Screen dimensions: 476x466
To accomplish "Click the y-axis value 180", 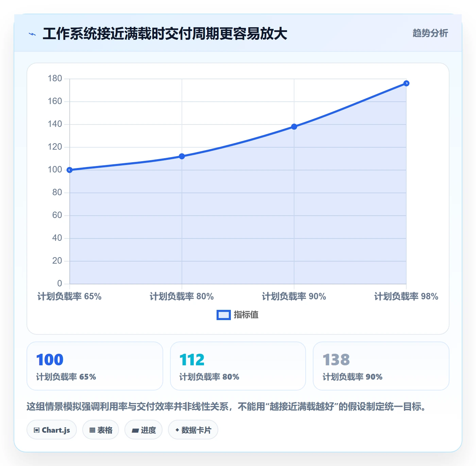I will pyautogui.click(x=55, y=79).
